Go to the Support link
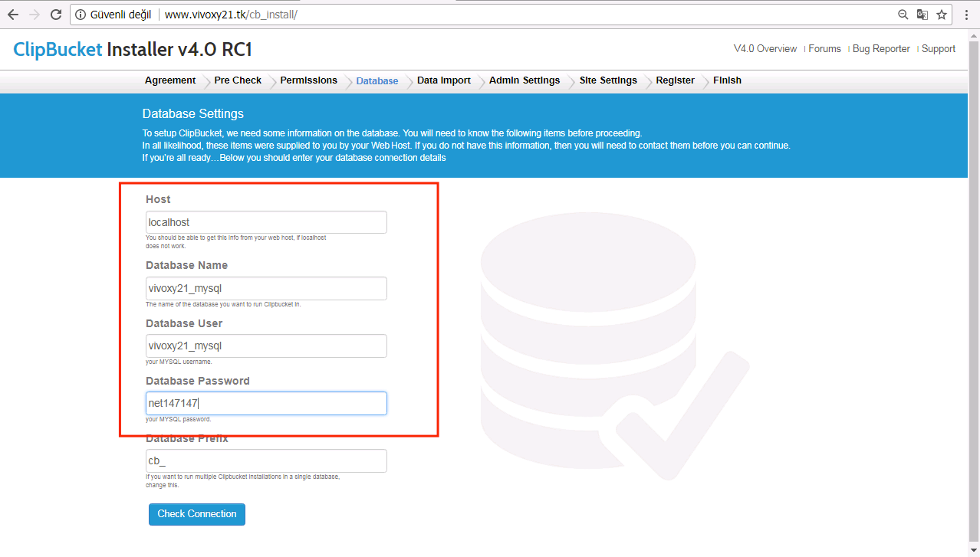 click(939, 48)
